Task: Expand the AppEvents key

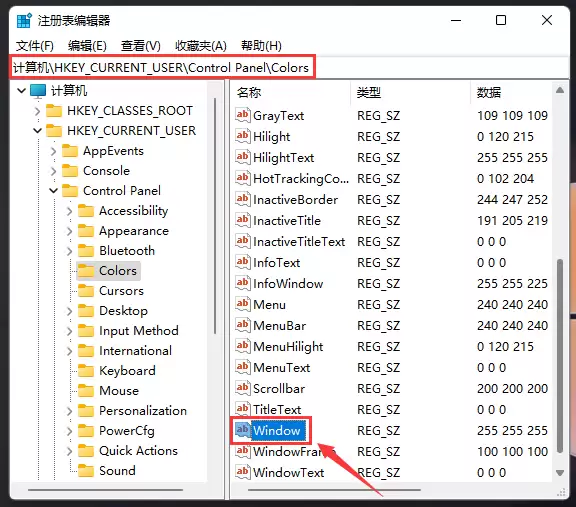Action: (x=54, y=151)
